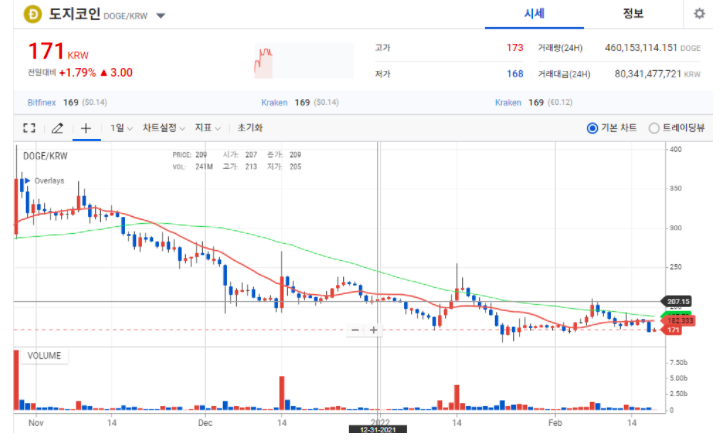
Task: Activate the crosshair plus tool
Action: point(86,128)
